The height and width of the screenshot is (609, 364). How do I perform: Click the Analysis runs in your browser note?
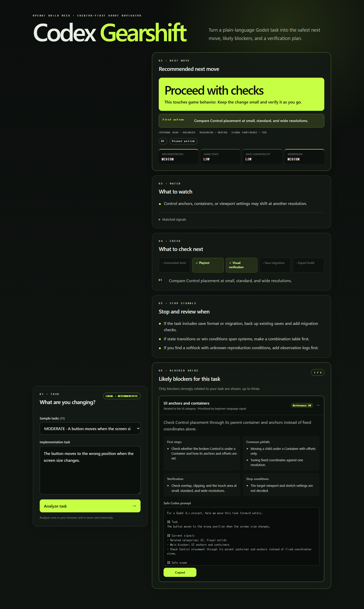coord(76,518)
